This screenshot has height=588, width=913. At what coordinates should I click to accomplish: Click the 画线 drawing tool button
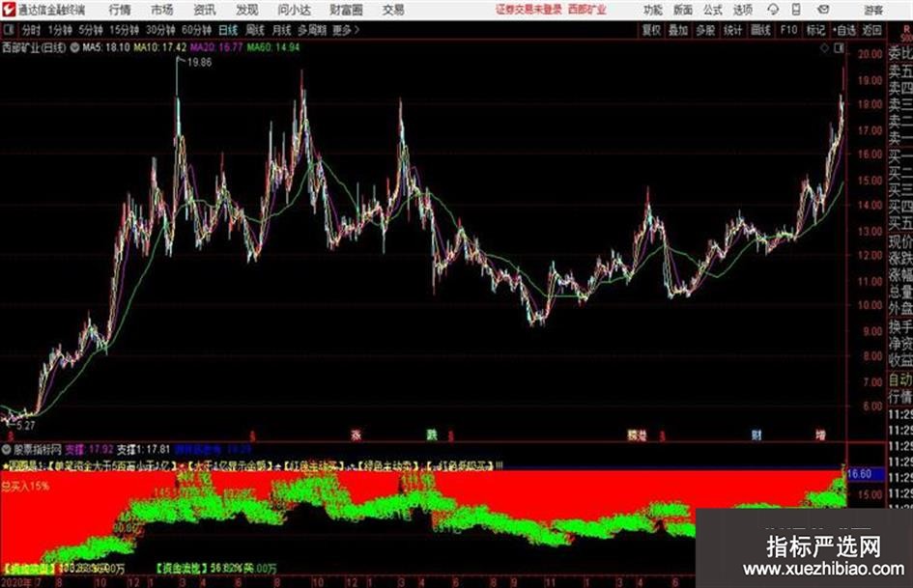pyautogui.click(x=760, y=30)
